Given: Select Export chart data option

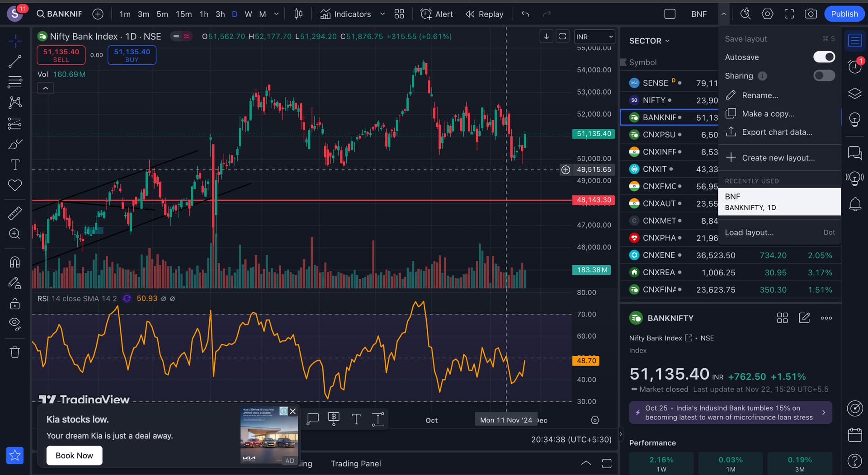Looking at the screenshot, I should tap(779, 132).
